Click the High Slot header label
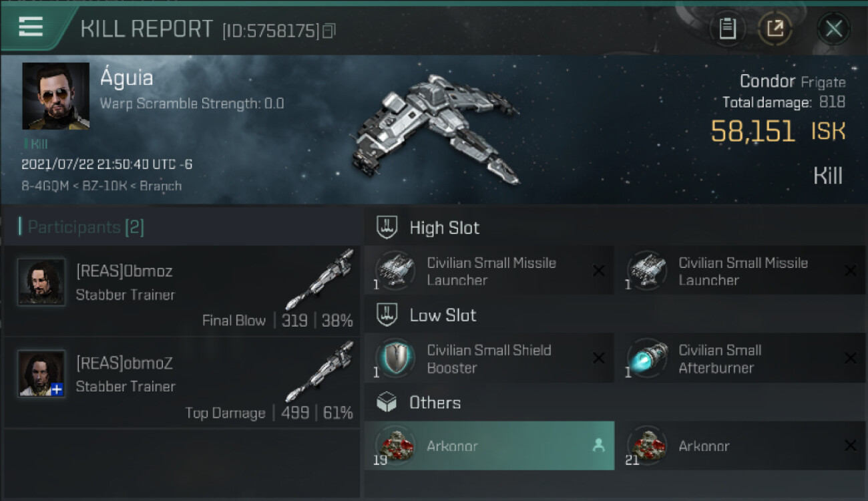 pyautogui.click(x=444, y=228)
